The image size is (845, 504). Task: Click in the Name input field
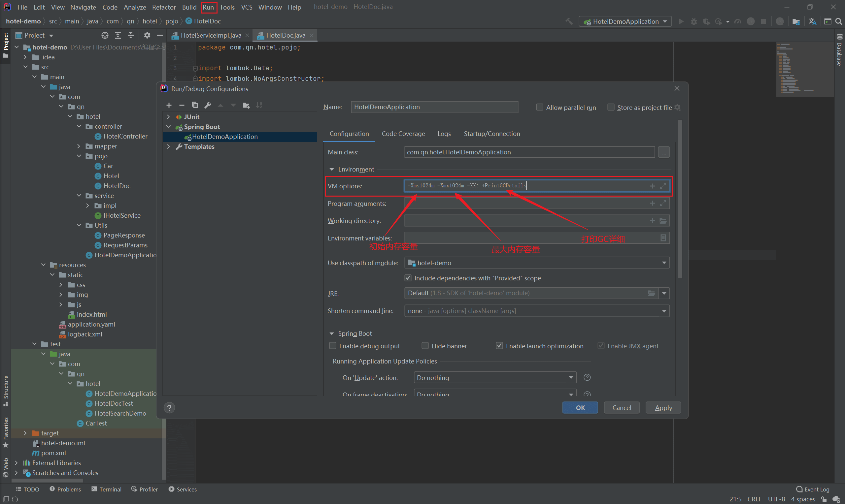[434, 107]
